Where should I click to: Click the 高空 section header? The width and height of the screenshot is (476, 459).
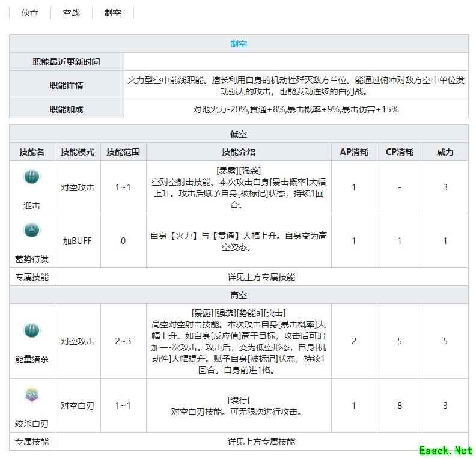click(x=239, y=295)
